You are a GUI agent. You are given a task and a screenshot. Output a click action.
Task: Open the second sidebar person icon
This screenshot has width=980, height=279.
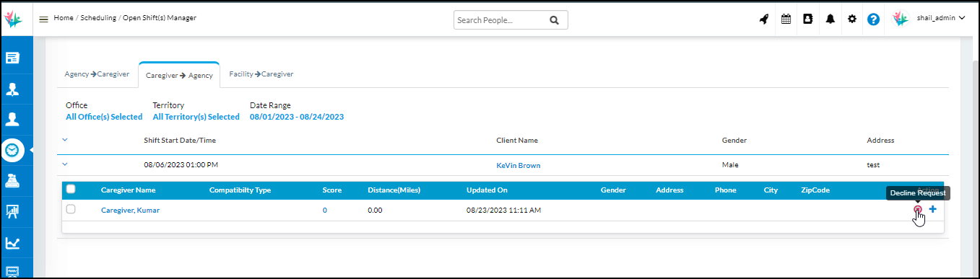(x=12, y=89)
